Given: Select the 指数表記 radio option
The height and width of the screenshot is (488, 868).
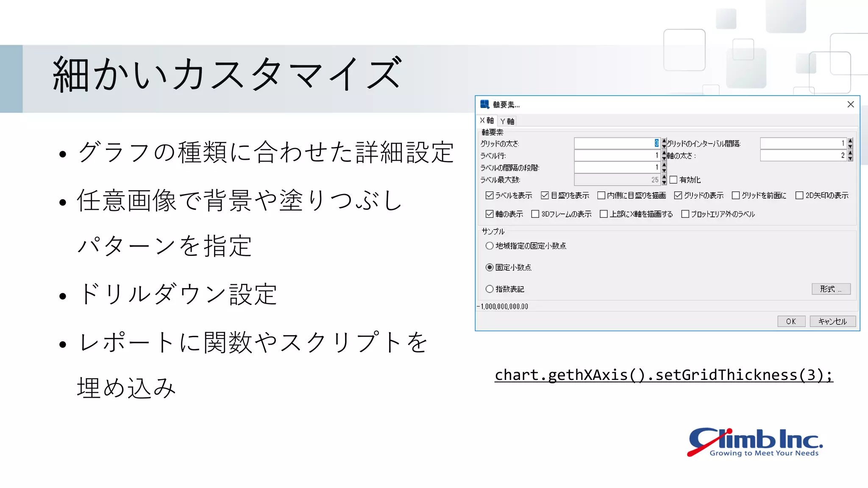Looking at the screenshot, I should point(490,289).
